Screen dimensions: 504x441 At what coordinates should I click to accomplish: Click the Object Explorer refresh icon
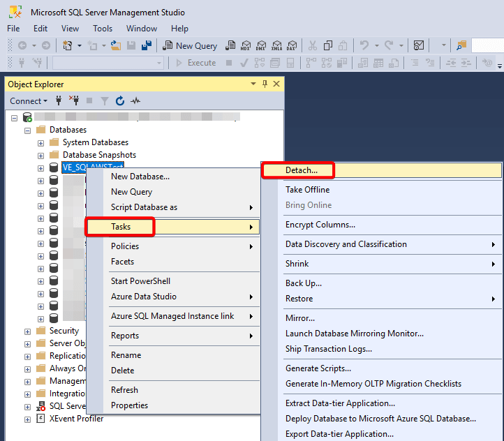[120, 101]
